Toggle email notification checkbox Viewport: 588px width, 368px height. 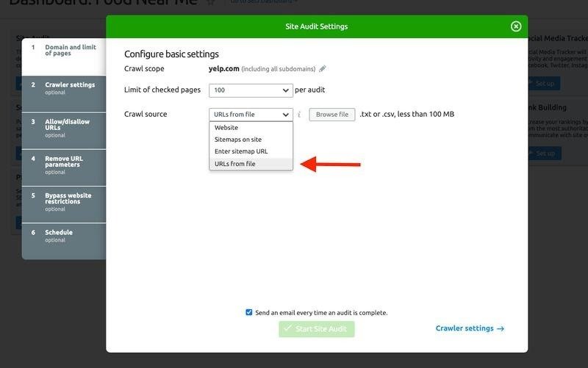click(248, 312)
